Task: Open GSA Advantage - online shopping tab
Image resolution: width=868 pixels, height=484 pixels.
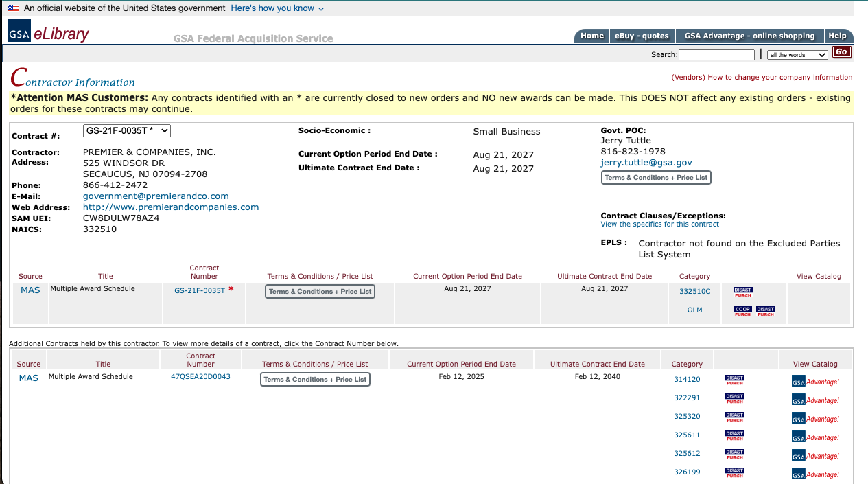Action: coord(749,36)
